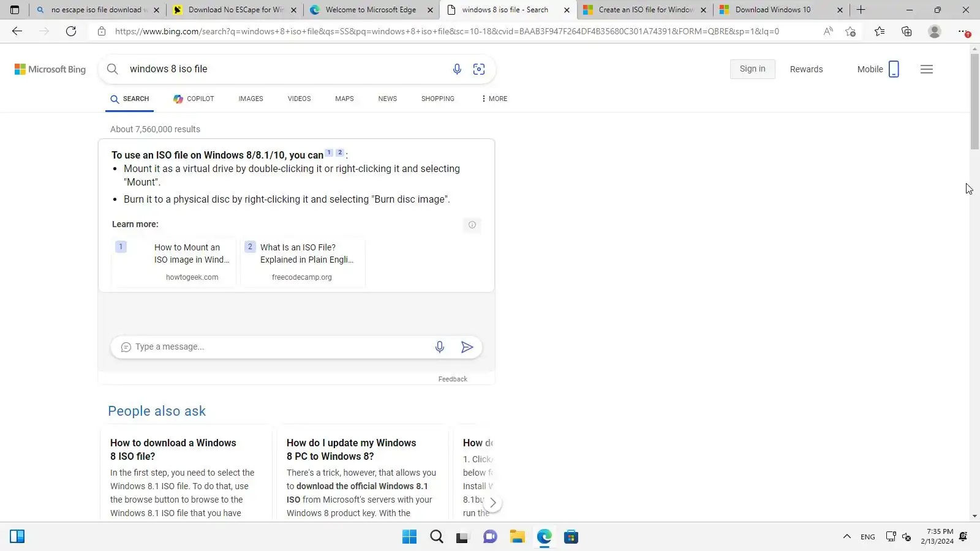
Task: Click citation number 2 superscript
Action: (340, 152)
